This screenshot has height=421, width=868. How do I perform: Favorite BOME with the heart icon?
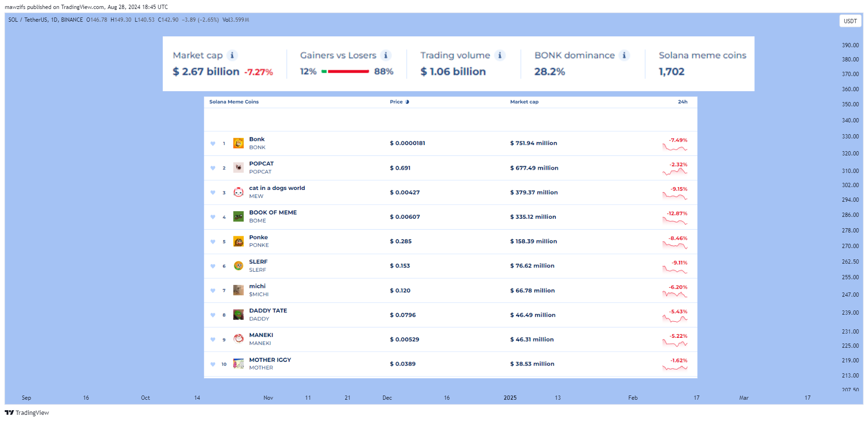(213, 217)
